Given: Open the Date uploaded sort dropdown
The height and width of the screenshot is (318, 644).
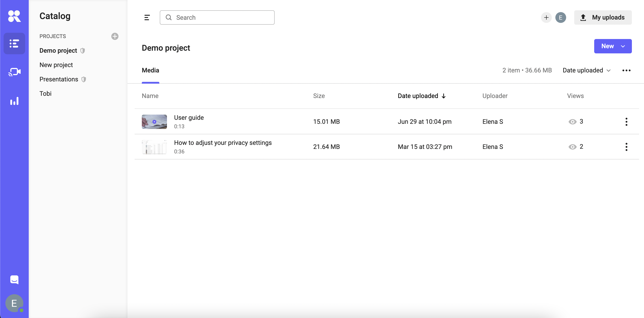Looking at the screenshot, I should click(587, 70).
